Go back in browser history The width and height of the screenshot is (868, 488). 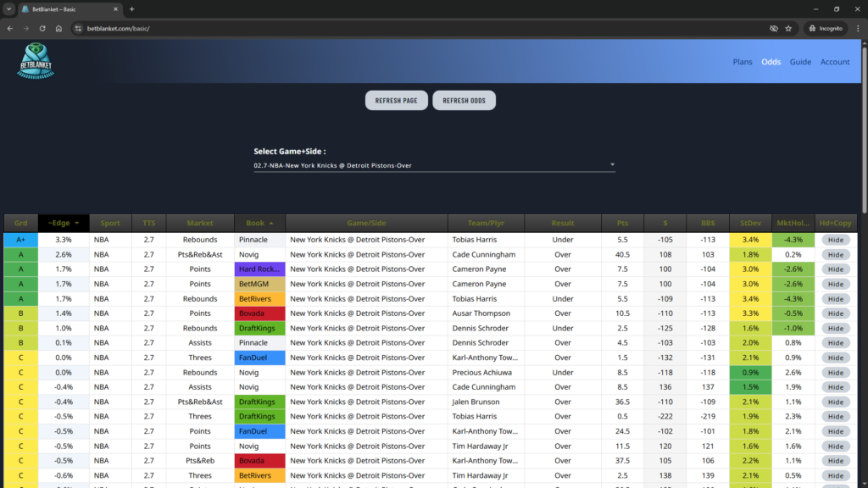[10, 28]
